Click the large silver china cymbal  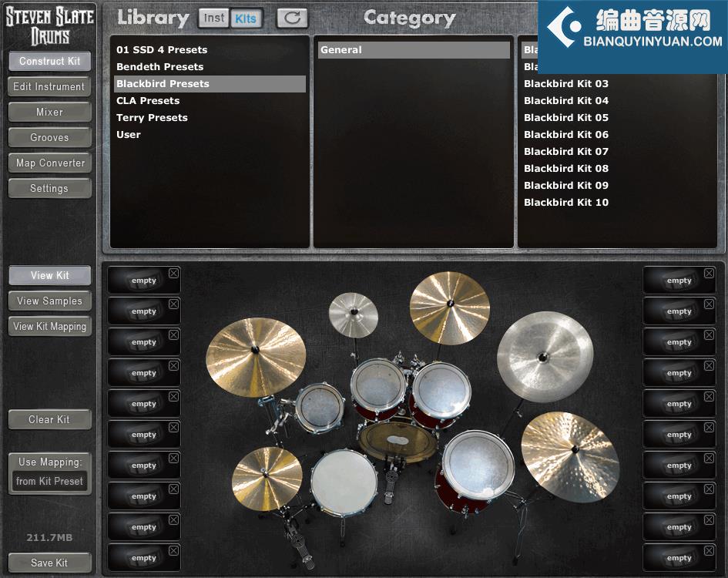tap(545, 357)
